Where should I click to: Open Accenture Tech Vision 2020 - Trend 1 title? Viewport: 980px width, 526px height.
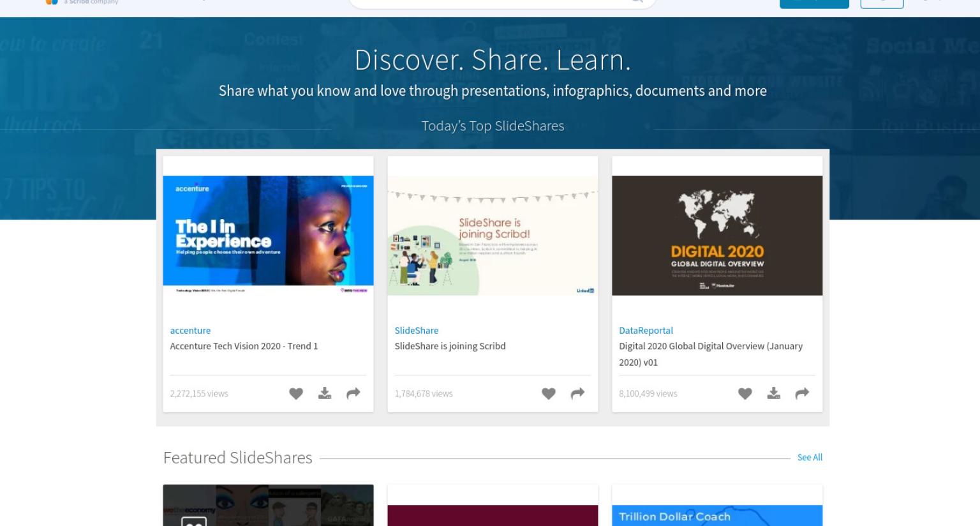pyautogui.click(x=244, y=346)
